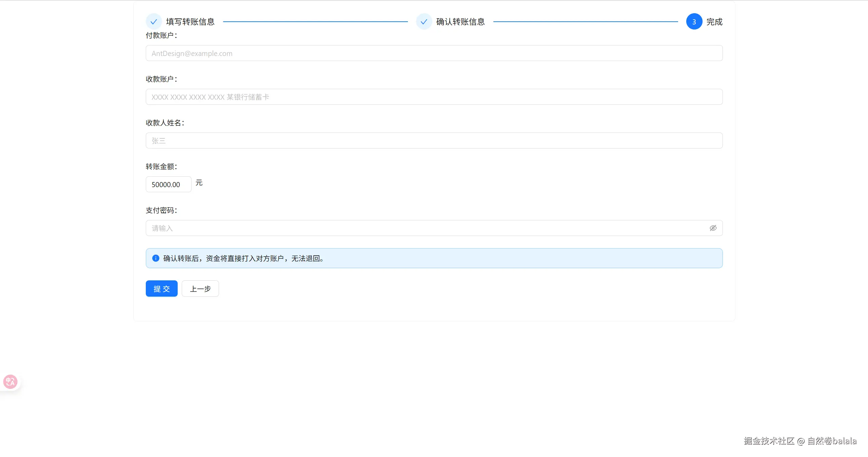Select the 确认转账信息 step label
Screen dimensions: 868x457
pos(460,22)
